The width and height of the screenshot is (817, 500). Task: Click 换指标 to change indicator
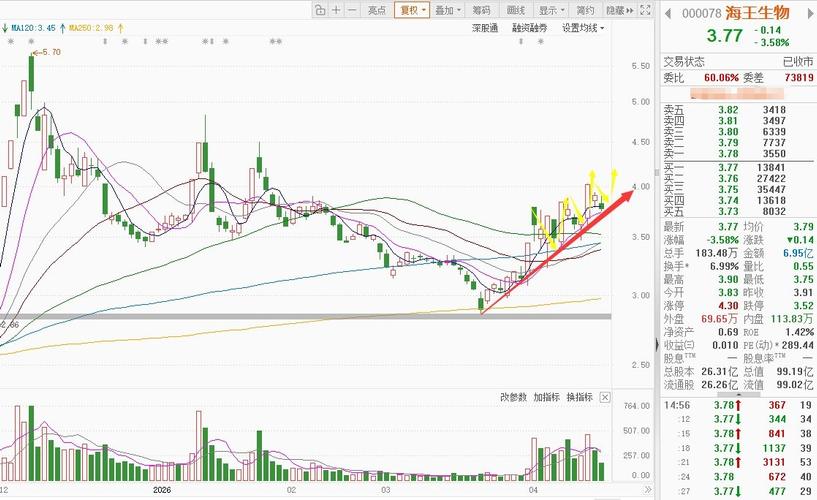(x=579, y=397)
